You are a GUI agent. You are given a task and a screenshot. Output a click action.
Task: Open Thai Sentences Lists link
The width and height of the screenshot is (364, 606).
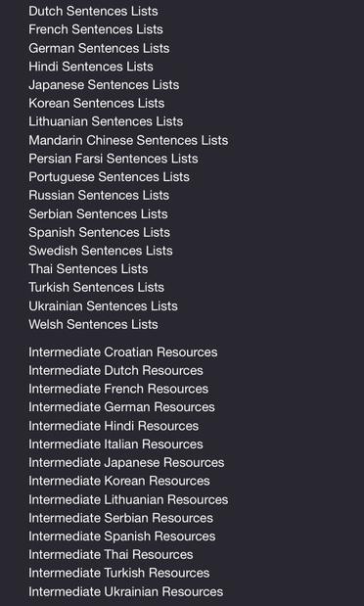point(88,269)
